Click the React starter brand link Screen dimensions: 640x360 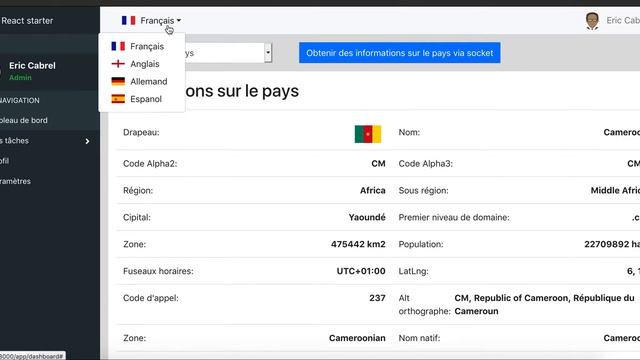pyautogui.click(x=27, y=20)
